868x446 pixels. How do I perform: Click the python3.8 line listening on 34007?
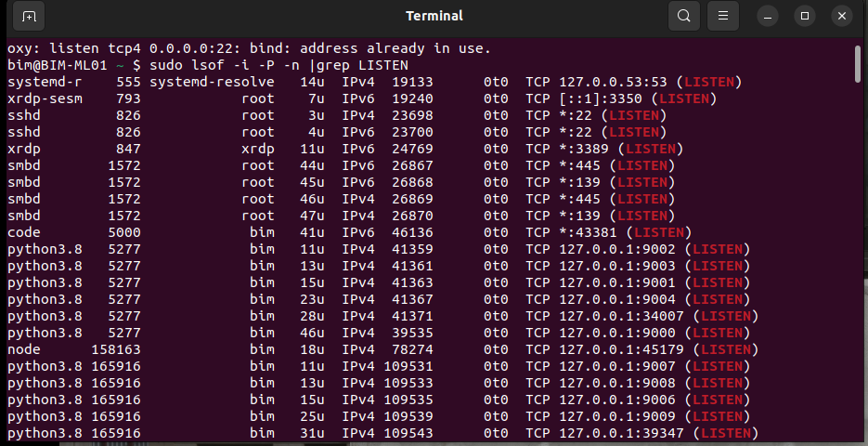pos(383,316)
